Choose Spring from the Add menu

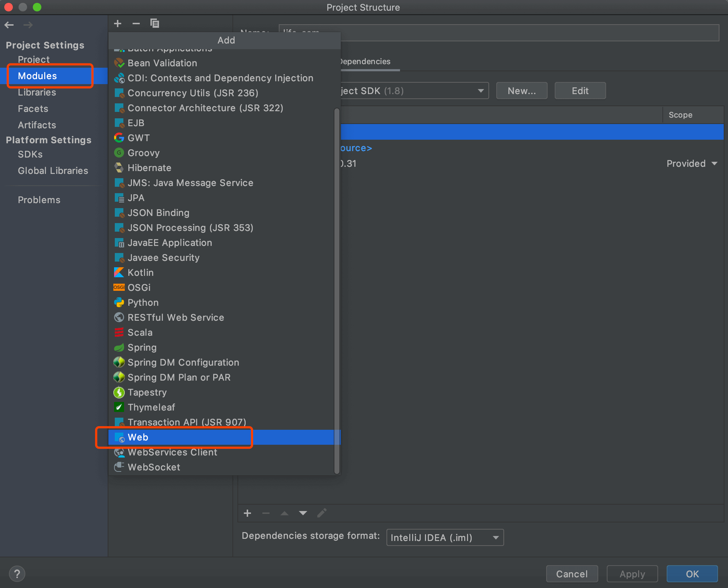tap(142, 347)
